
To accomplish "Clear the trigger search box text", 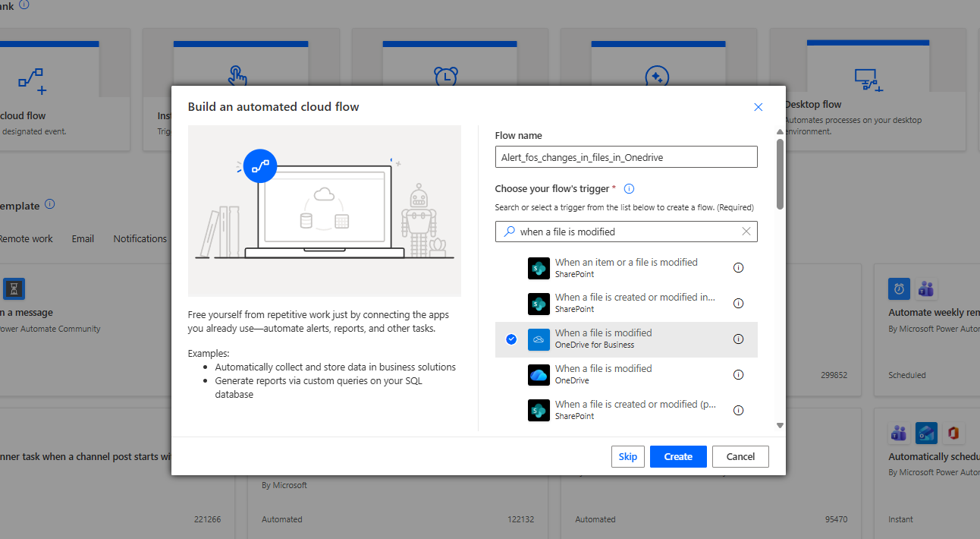I will (x=746, y=232).
